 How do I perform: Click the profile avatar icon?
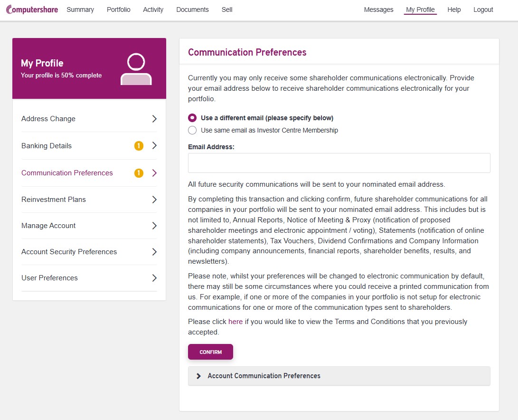[x=136, y=69]
